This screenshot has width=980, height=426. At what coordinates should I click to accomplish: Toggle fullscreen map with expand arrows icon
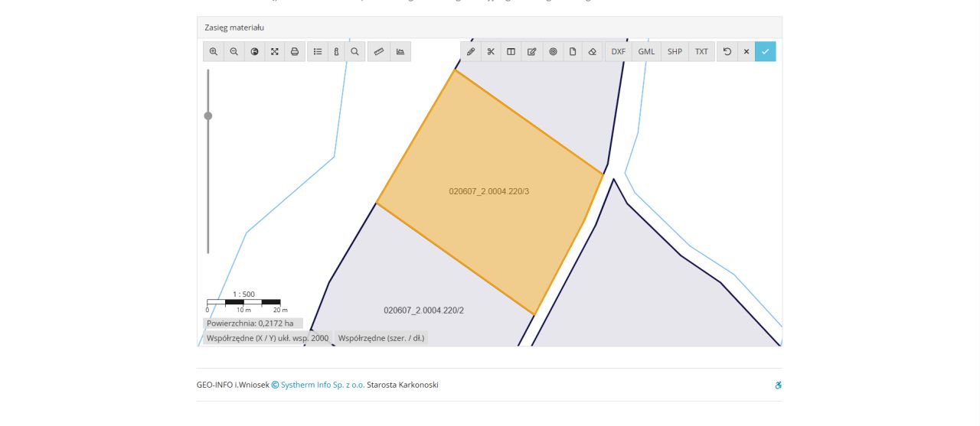(x=275, y=51)
